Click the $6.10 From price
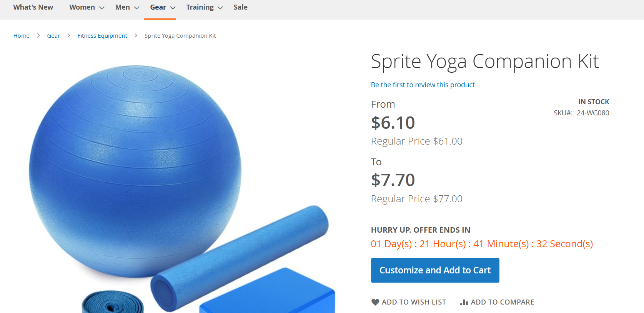The height and width of the screenshot is (313, 644). 393,123
